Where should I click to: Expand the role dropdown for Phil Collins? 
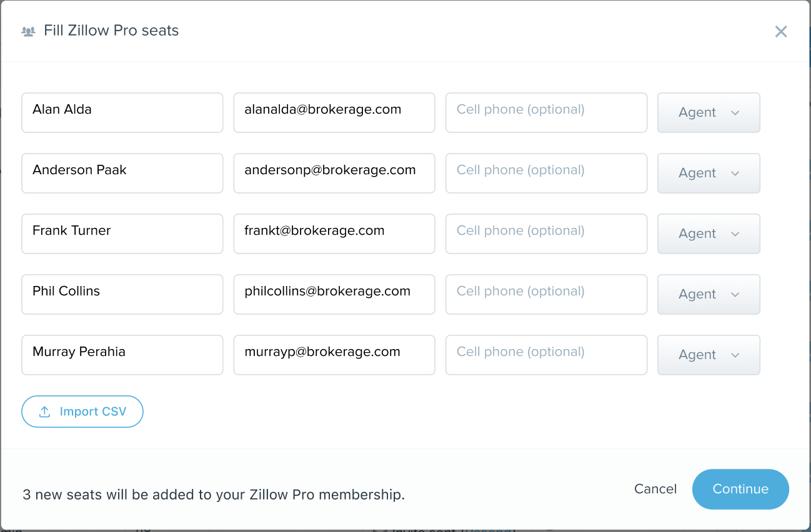709,295
